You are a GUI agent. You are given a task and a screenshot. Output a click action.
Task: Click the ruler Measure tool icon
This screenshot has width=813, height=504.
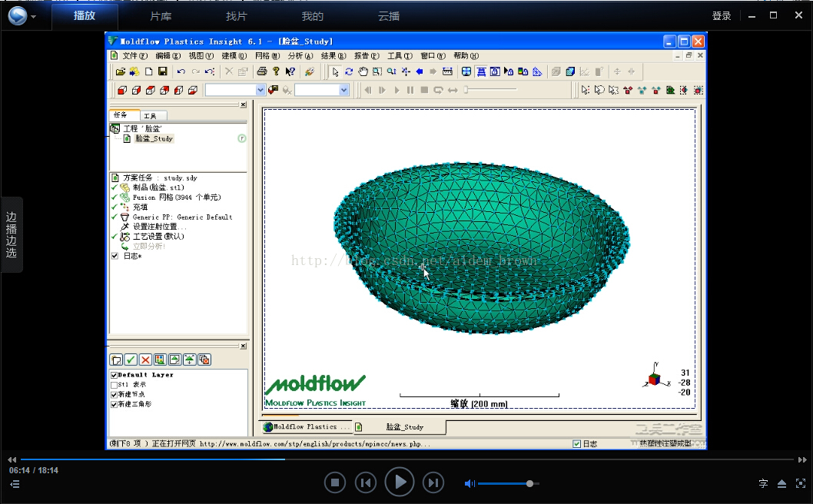(x=447, y=71)
